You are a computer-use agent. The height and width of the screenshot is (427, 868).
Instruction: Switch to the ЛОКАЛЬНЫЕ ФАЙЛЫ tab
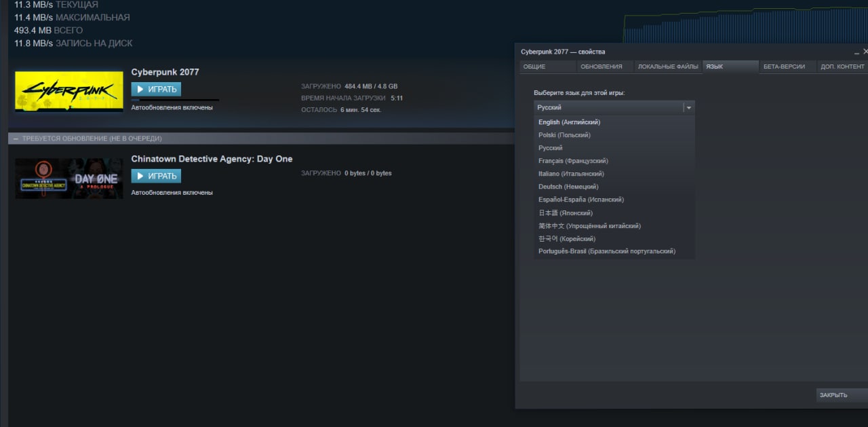pos(668,67)
